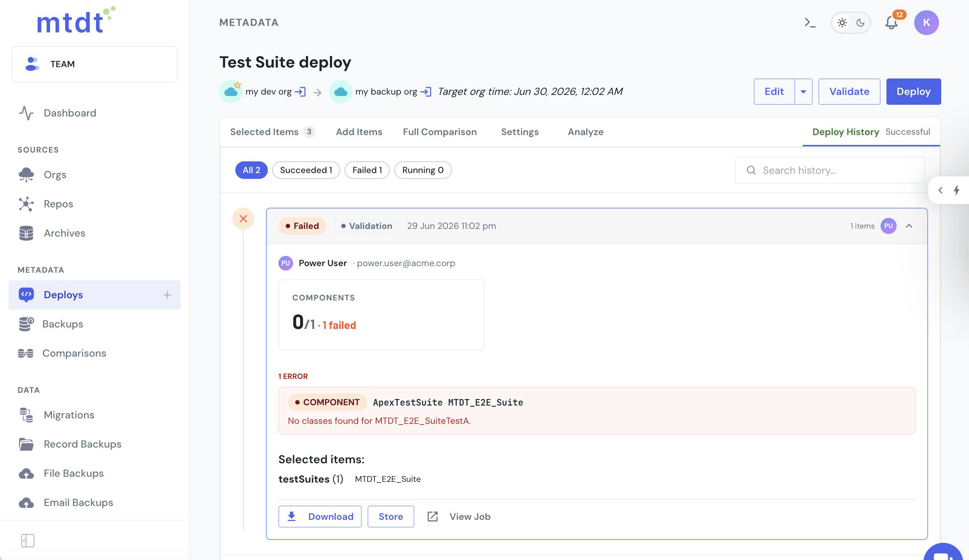Open the Edit dropdown arrow
This screenshot has height=560, width=969.
pyautogui.click(x=803, y=92)
